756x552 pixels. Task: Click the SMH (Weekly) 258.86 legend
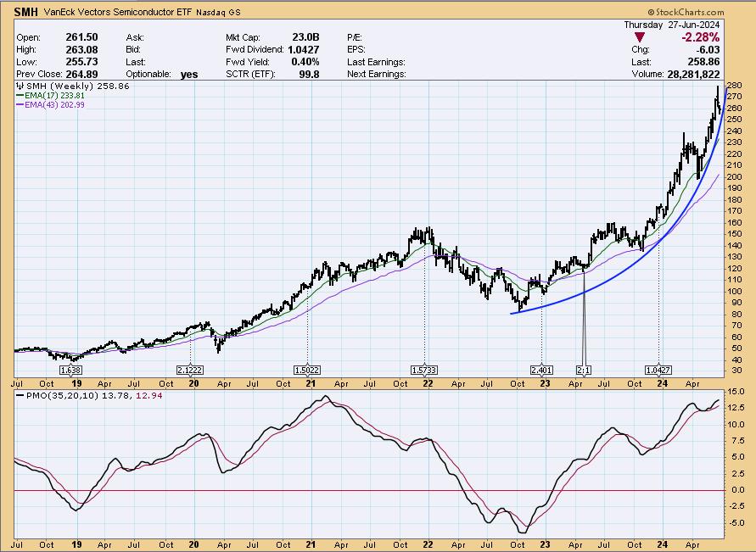tap(77, 86)
